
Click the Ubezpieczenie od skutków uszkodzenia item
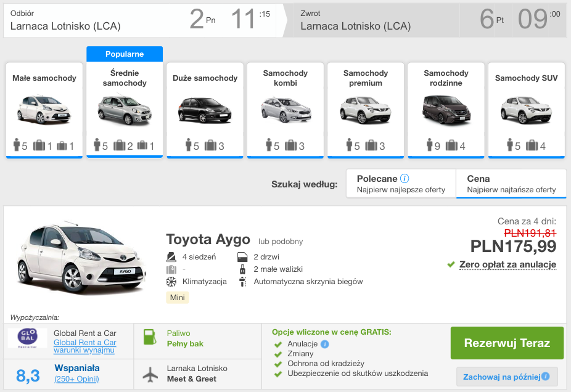point(358,373)
